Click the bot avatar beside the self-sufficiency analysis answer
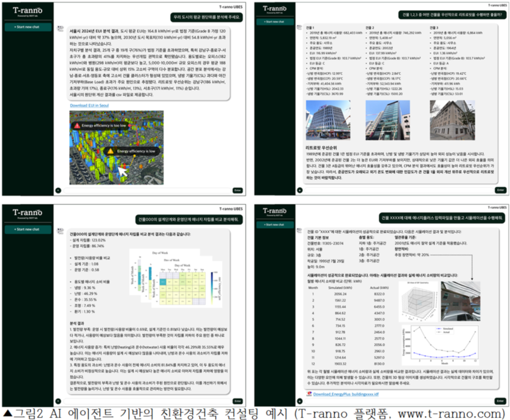The image size is (510, 420). point(60,231)
